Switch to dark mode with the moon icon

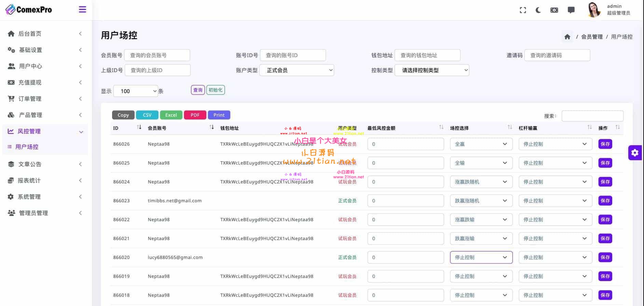click(x=538, y=10)
